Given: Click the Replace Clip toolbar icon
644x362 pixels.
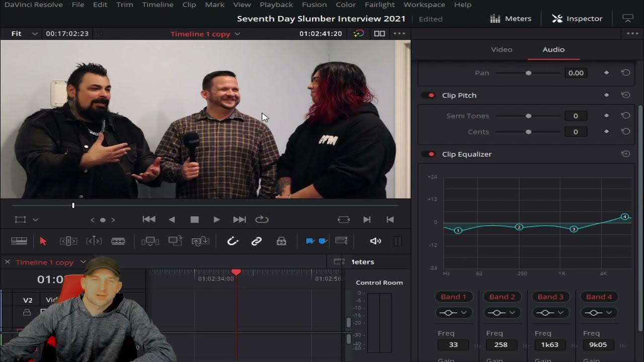Looking at the screenshot, I should (x=200, y=241).
